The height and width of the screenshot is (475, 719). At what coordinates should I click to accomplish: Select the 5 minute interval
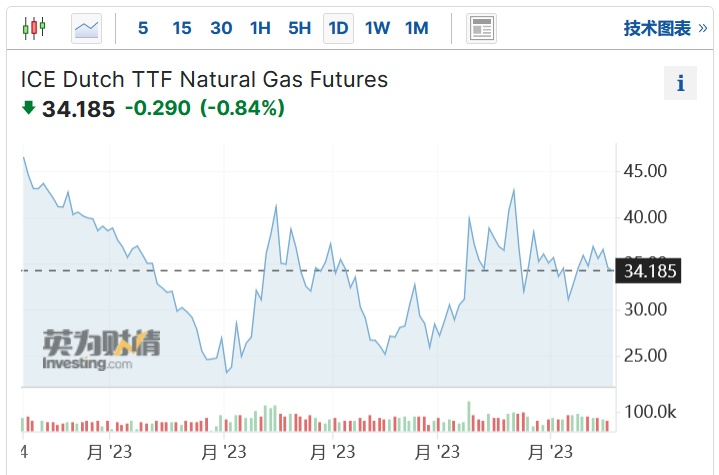tap(143, 28)
